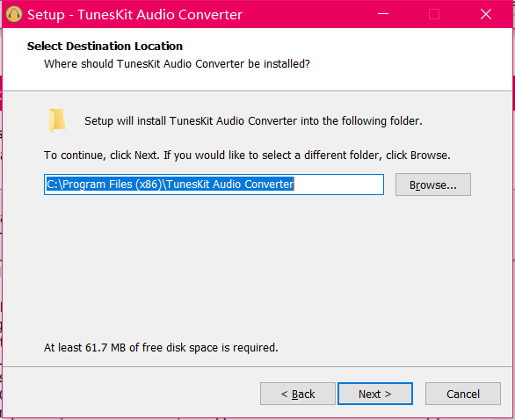Minimize the Setup window
Image resolution: width=515 pixels, height=420 pixels.
coord(383,14)
